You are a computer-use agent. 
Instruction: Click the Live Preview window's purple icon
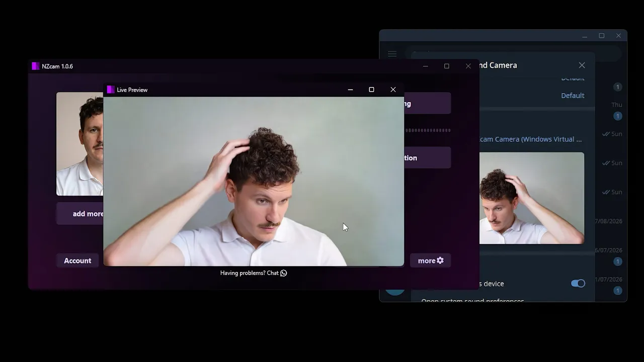tap(111, 89)
